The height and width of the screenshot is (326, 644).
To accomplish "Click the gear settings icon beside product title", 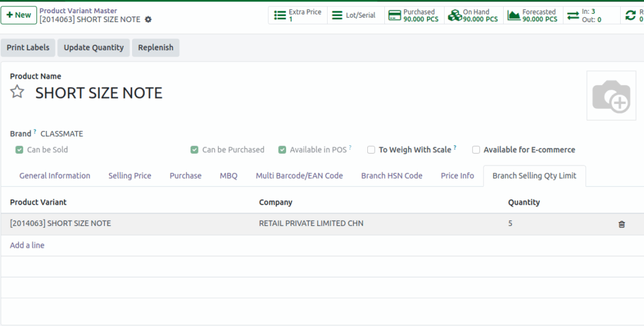I will point(148,20).
